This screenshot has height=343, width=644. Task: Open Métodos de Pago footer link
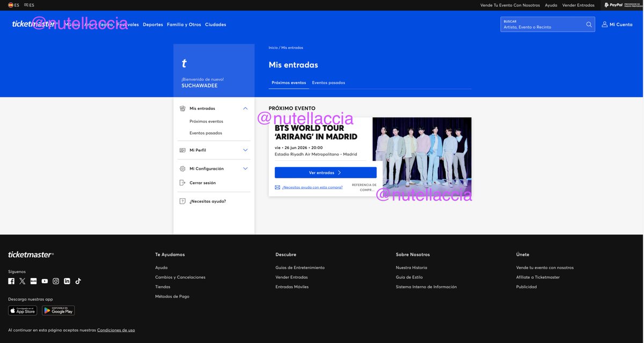coord(172,296)
